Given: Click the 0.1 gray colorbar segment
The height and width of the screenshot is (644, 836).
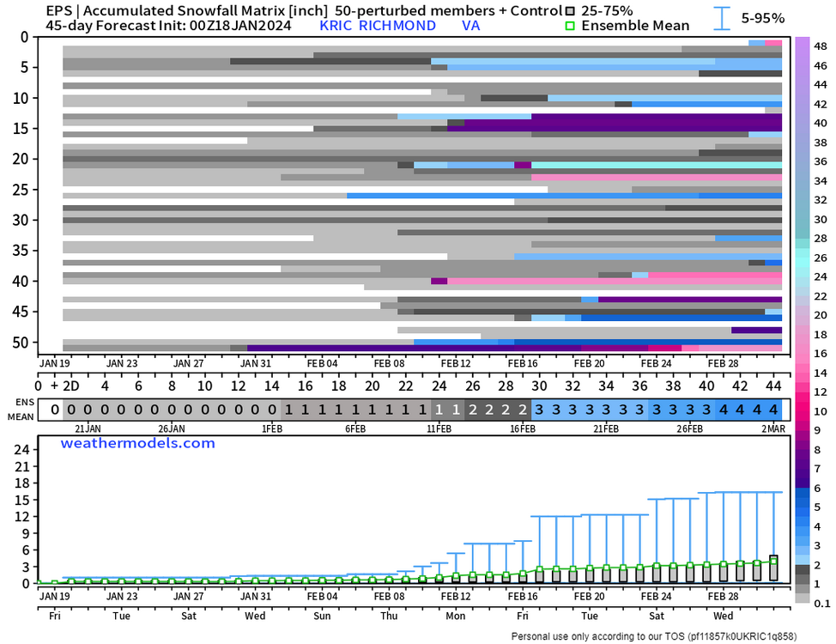Looking at the screenshot, I should [803, 598].
